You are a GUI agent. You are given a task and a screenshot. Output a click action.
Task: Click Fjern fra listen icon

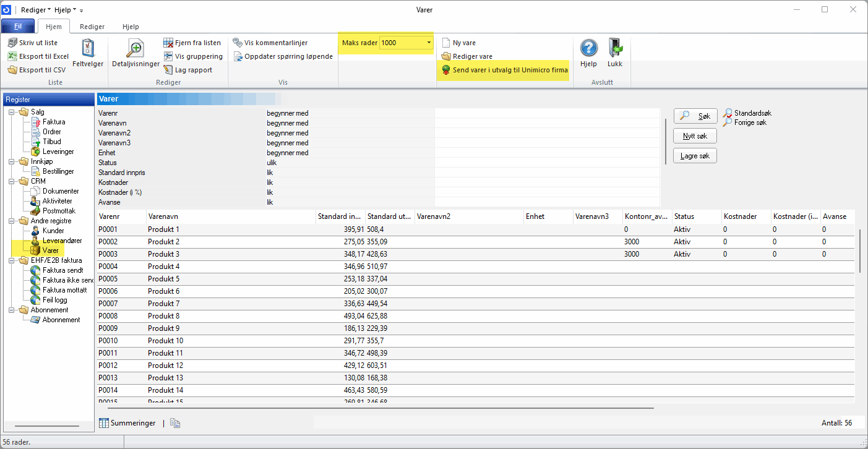pos(168,43)
